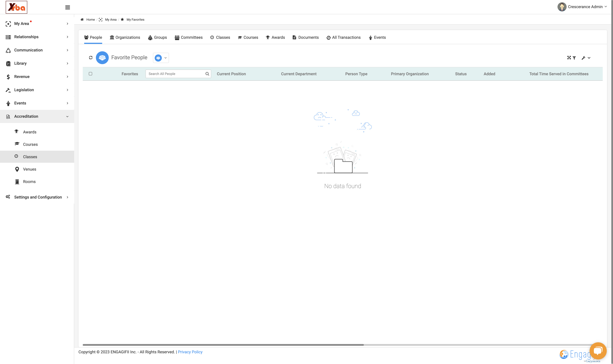
Task: Switch to the Documents tab
Action: (x=306, y=37)
